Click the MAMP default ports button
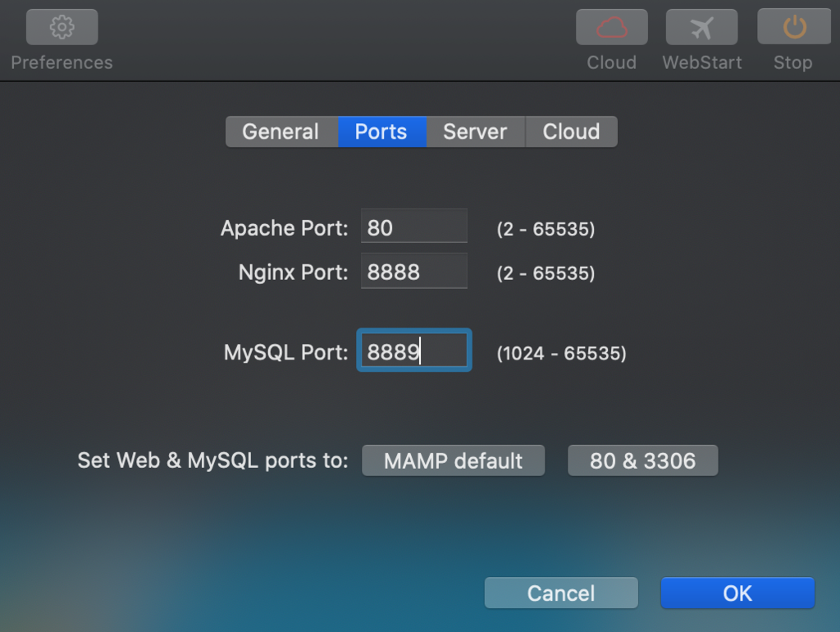840x632 pixels. [453, 460]
